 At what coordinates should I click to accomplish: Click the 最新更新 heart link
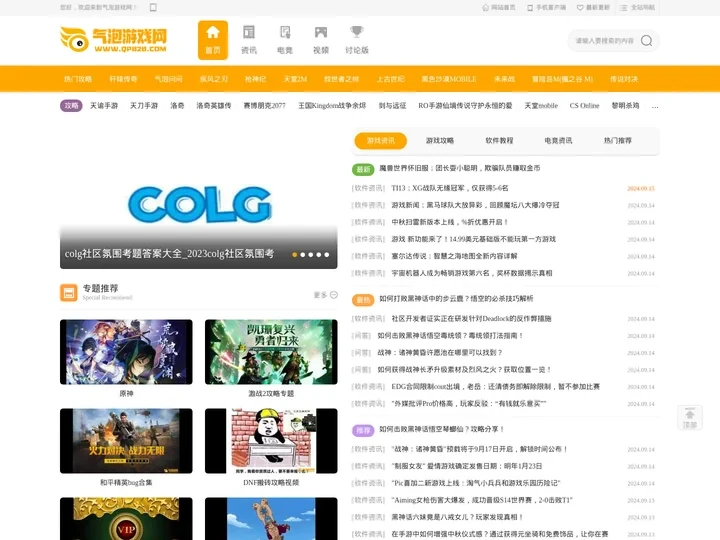pos(593,7)
